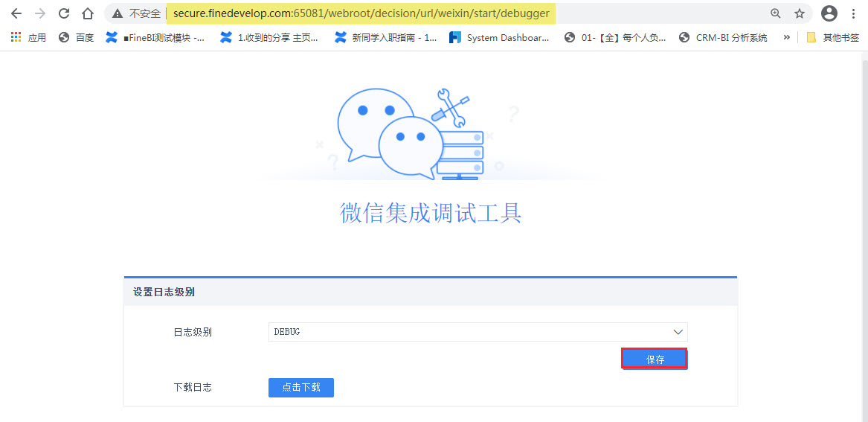Open the browser home page
868x422 pixels.
pyautogui.click(x=88, y=14)
